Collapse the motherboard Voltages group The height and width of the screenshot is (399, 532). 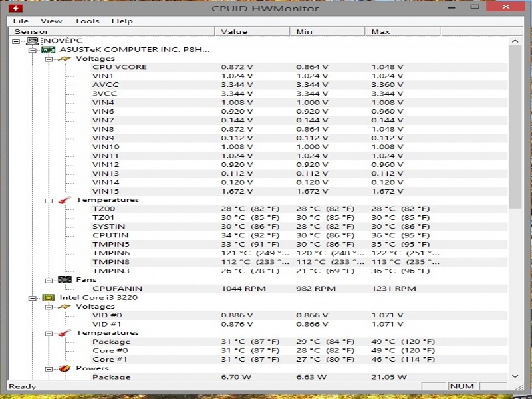(x=49, y=59)
